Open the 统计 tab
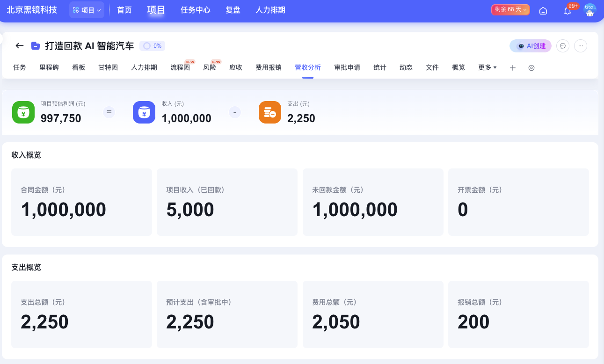This screenshot has height=364, width=604. [380, 67]
